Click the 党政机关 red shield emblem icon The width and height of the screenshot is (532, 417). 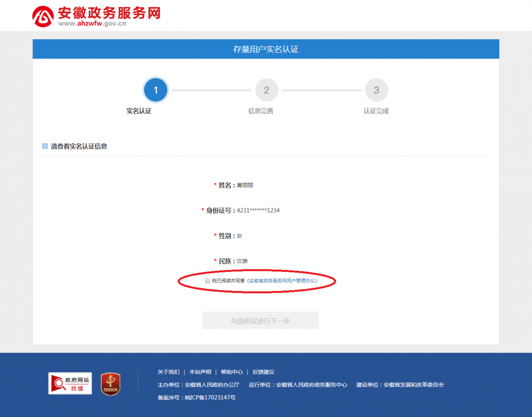coord(109,383)
